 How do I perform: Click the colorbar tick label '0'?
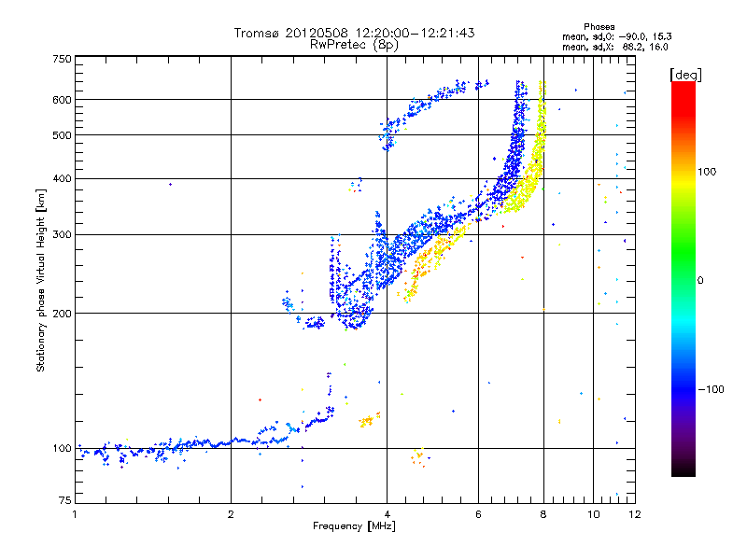click(700, 281)
